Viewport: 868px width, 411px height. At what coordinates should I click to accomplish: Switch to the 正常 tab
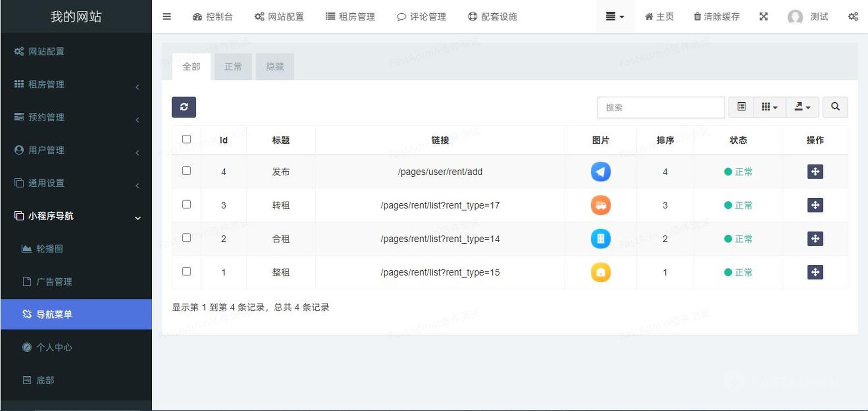[233, 67]
